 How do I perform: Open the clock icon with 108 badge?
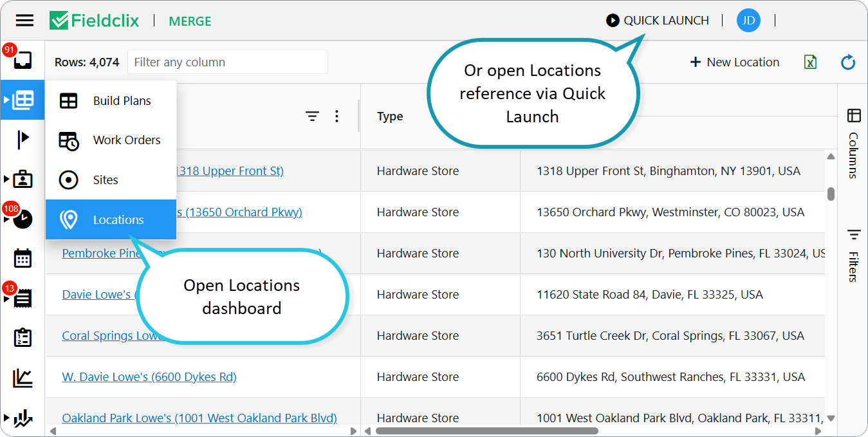(23, 219)
